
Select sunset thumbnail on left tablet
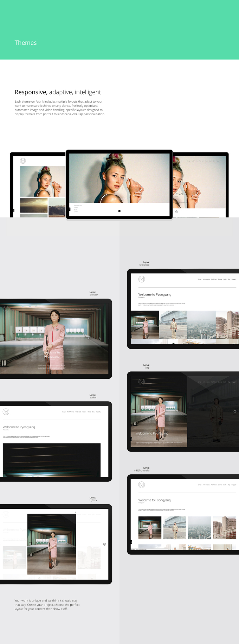[x=34, y=205]
